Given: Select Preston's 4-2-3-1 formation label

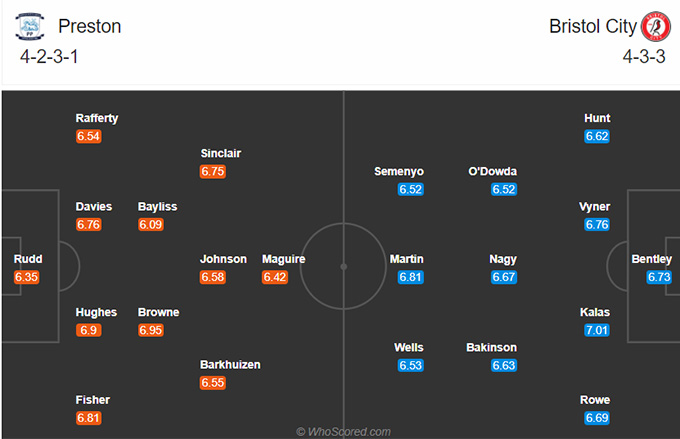Looking at the screenshot, I should pos(49,57).
